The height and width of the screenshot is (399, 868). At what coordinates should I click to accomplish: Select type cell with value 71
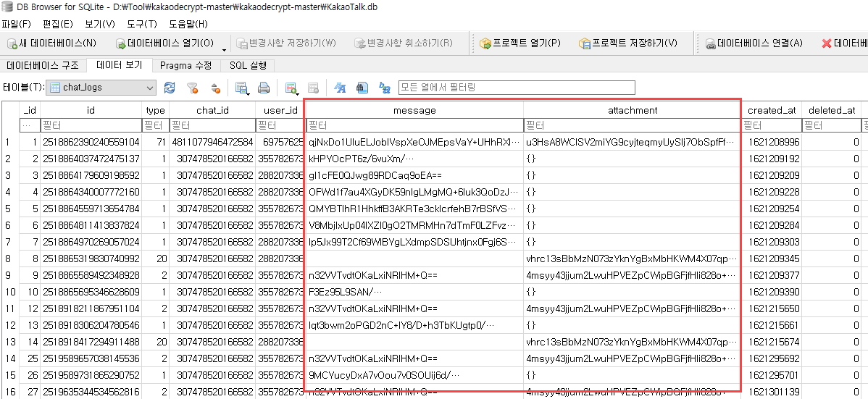click(x=155, y=142)
